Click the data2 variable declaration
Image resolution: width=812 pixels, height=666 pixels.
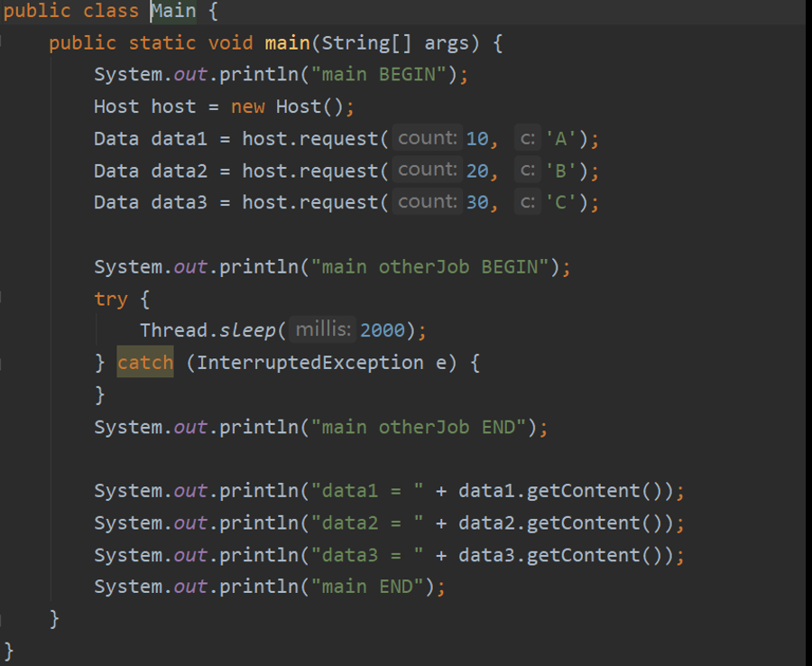pyautogui.click(x=179, y=171)
